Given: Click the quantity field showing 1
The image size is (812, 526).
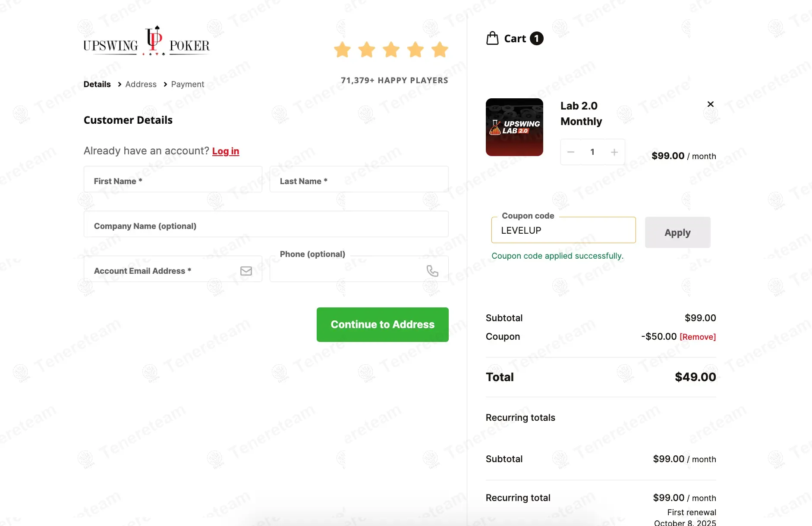Looking at the screenshot, I should [x=592, y=152].
